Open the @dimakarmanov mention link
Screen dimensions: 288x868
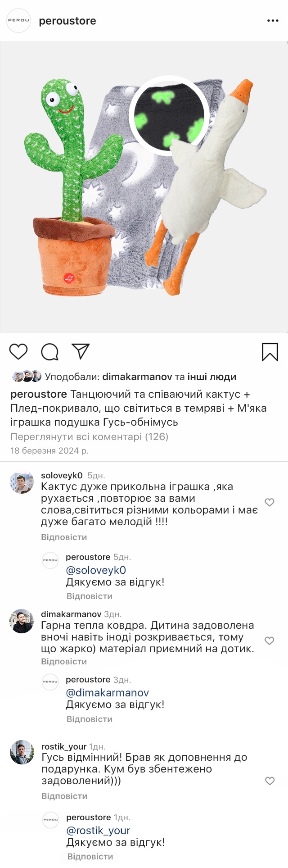107,693
